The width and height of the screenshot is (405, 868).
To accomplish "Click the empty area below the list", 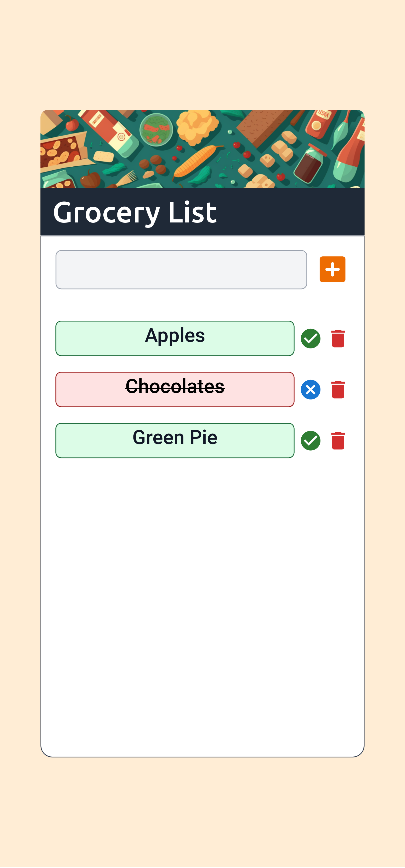I will (x=202, y=573).
